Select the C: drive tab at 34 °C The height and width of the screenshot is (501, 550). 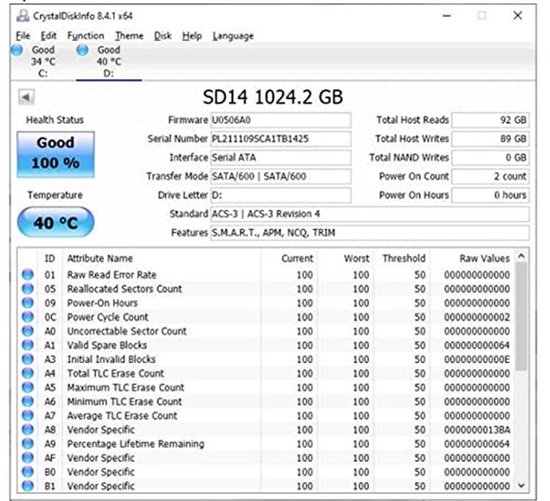[x=43, y=61]
